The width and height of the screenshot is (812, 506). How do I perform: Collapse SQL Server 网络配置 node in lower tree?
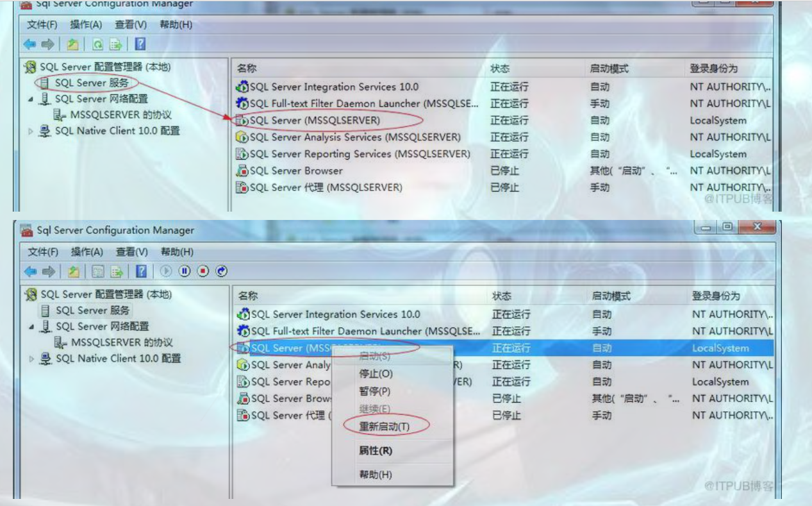[x=31, y=327]
